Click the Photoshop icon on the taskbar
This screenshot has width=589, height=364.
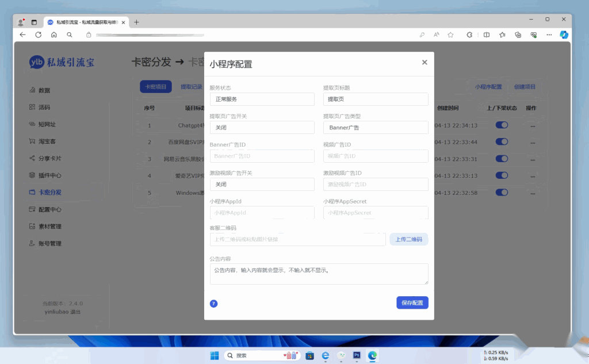point(357,355)
